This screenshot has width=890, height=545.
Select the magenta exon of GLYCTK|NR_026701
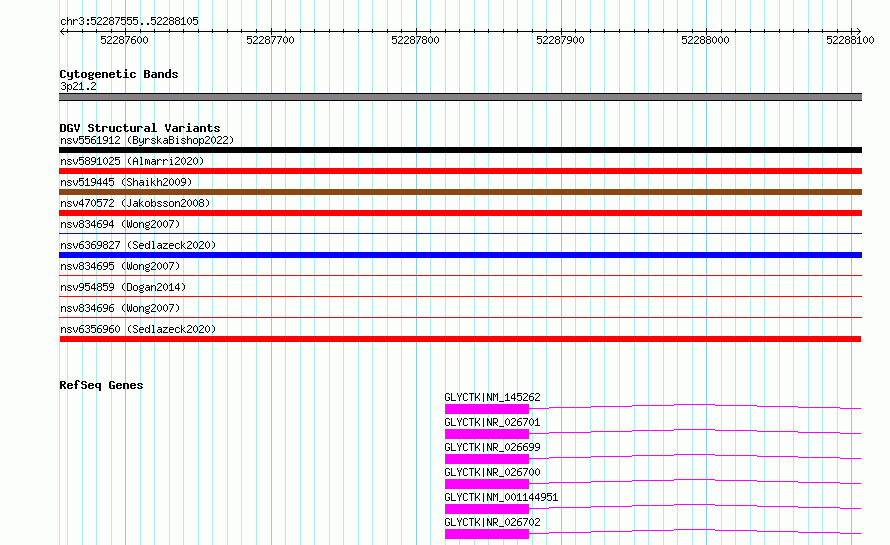click(487, 434)
